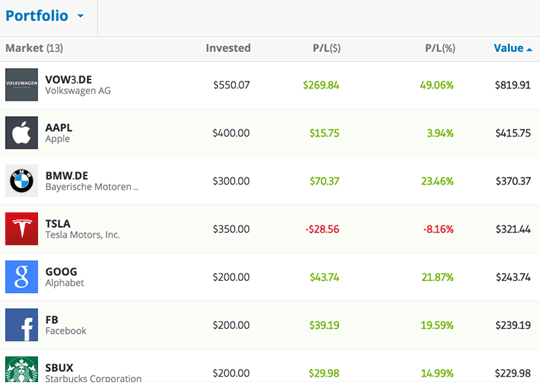Click the Tesla logo icon
Screen dimensions: 540x383
coord(21,229)
